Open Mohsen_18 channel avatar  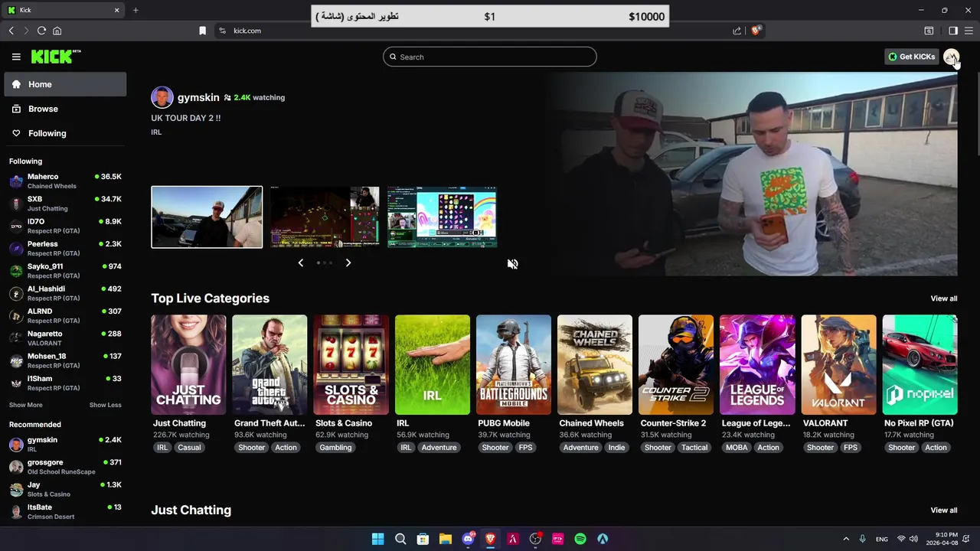[16, 360]
